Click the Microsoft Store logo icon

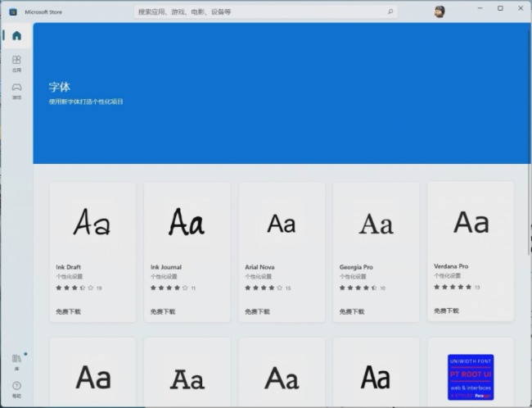coord(13,12)
